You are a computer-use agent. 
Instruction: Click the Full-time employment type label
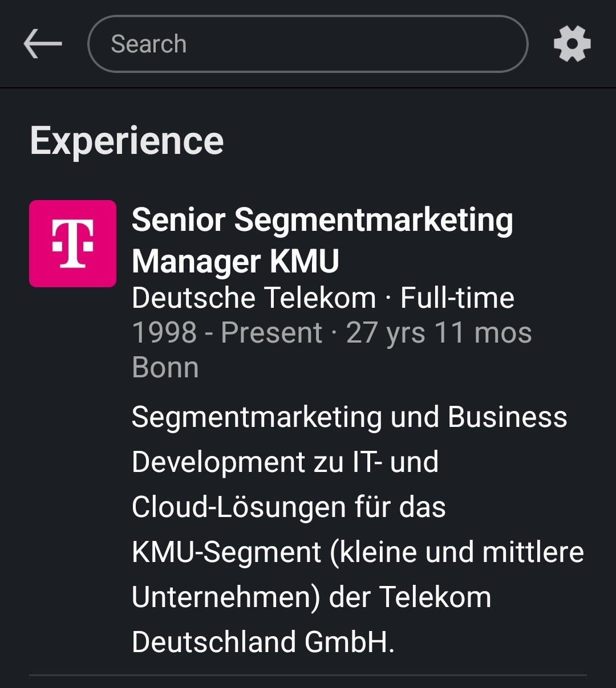point(457,298)
